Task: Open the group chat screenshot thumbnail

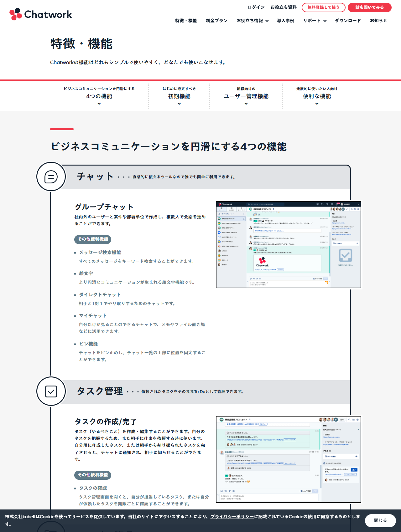Action: [289, 245]
